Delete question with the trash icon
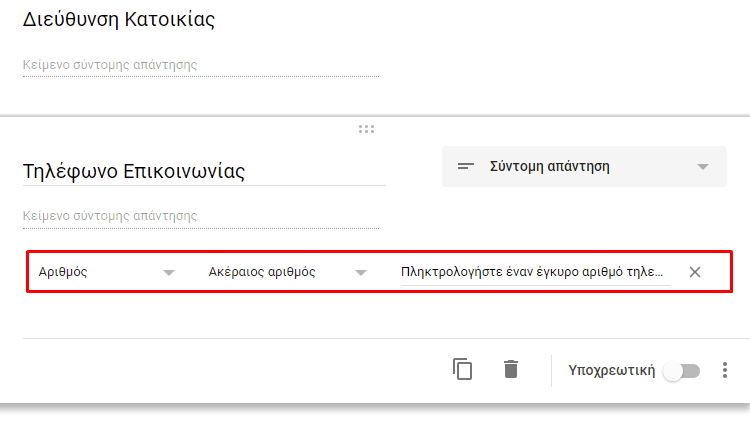The width and height of the screenshot is (750, 422). coord(511,369)
